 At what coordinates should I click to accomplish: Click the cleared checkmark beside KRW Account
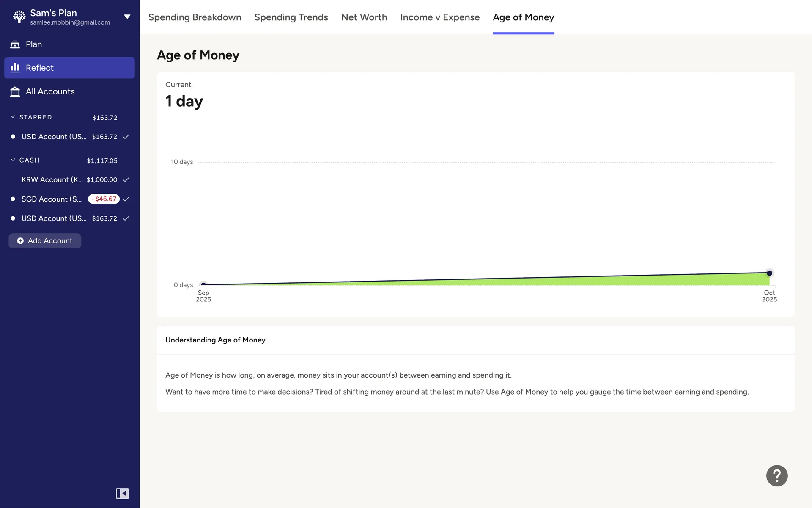[126, 179]
